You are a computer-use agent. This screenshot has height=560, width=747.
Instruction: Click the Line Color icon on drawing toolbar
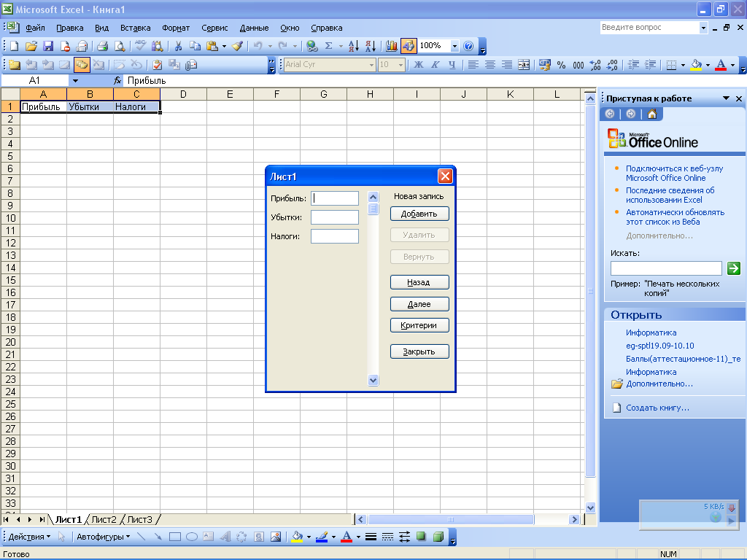point(322,537)
